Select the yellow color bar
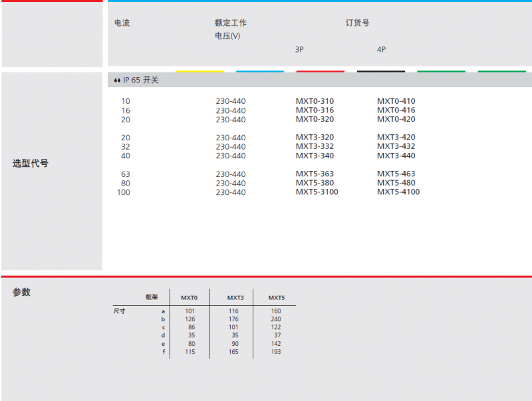This screenshot has width=532, height=401. 199,71
